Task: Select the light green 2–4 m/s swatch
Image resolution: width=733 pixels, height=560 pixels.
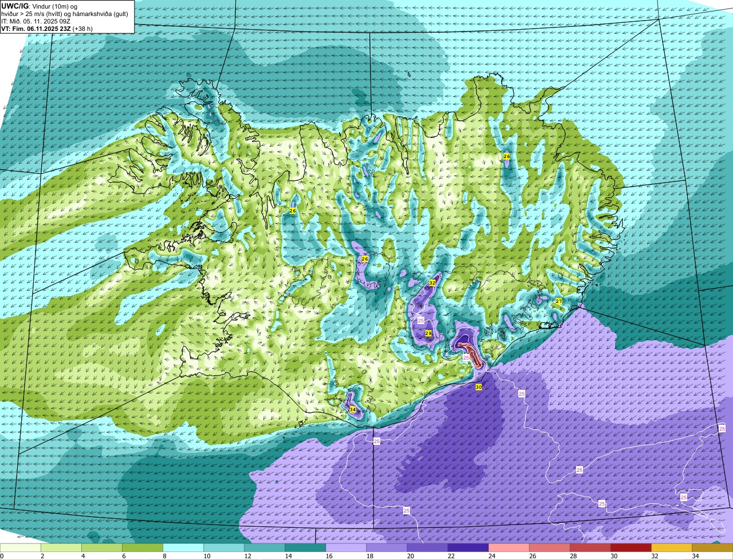Action: click(x=61, y=548)
